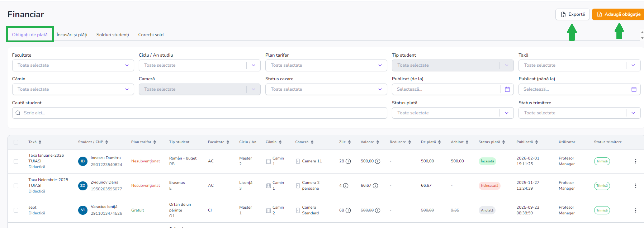
Task: Switch to Încasări și plăți tab
Action: (72, 35)
